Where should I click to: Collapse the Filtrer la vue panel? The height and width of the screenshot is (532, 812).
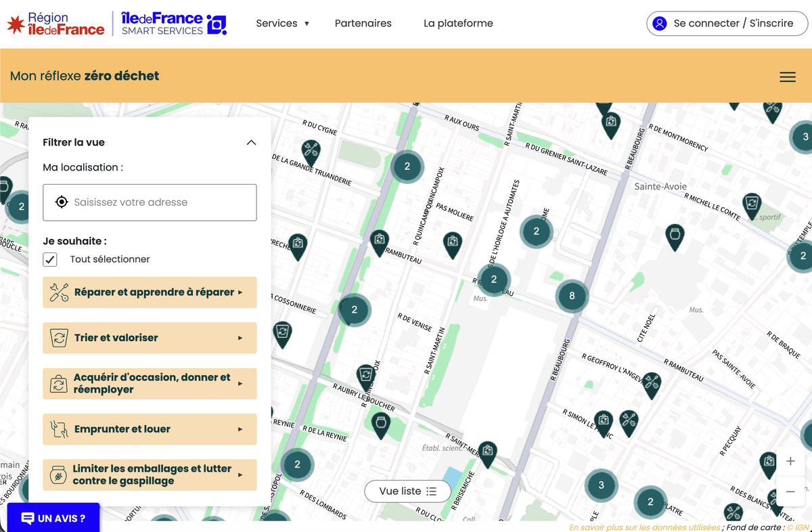[x=251, y=143]
